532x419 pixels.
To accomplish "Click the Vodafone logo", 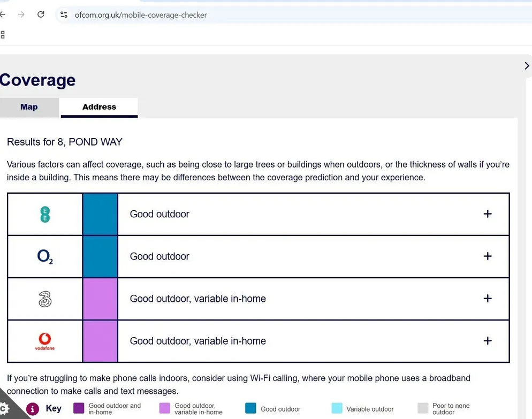I will click(45, 341).
